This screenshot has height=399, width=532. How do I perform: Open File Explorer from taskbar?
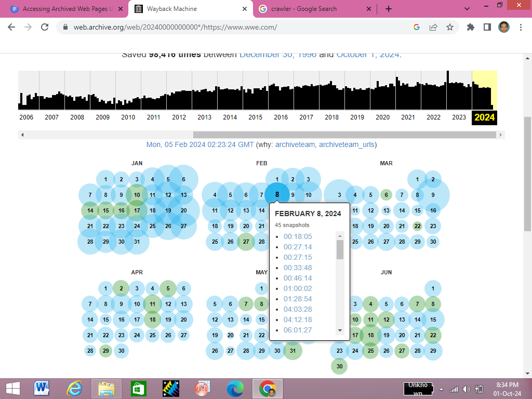point(106,389)
